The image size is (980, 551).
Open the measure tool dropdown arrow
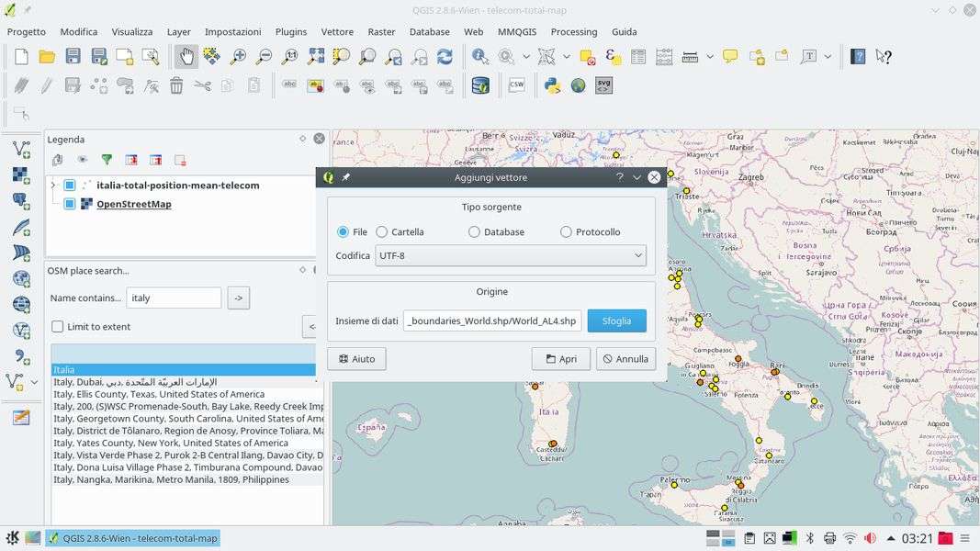pyautogui.click(x=710, y=57)
